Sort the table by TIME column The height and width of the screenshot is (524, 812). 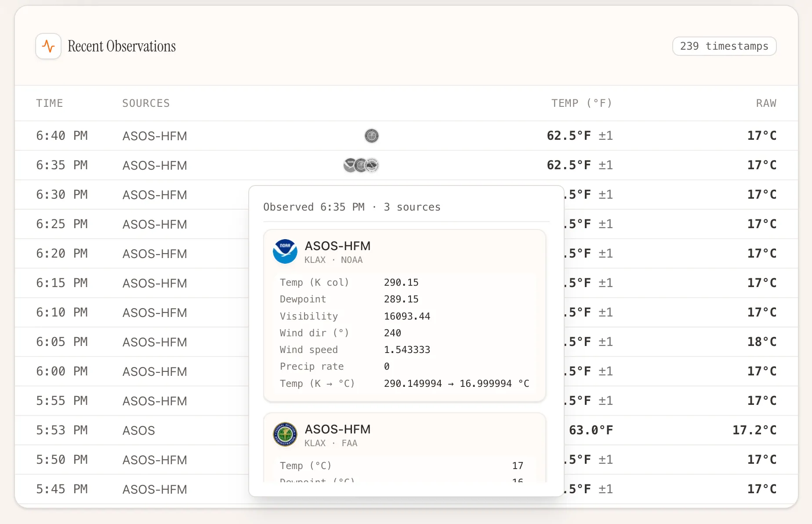pyautogui.click(x=50, y=103)
